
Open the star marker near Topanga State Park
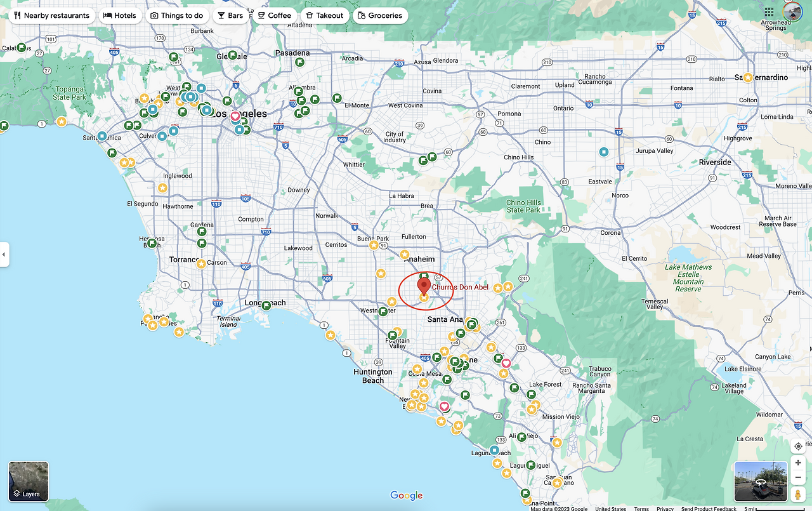point(62,121)
